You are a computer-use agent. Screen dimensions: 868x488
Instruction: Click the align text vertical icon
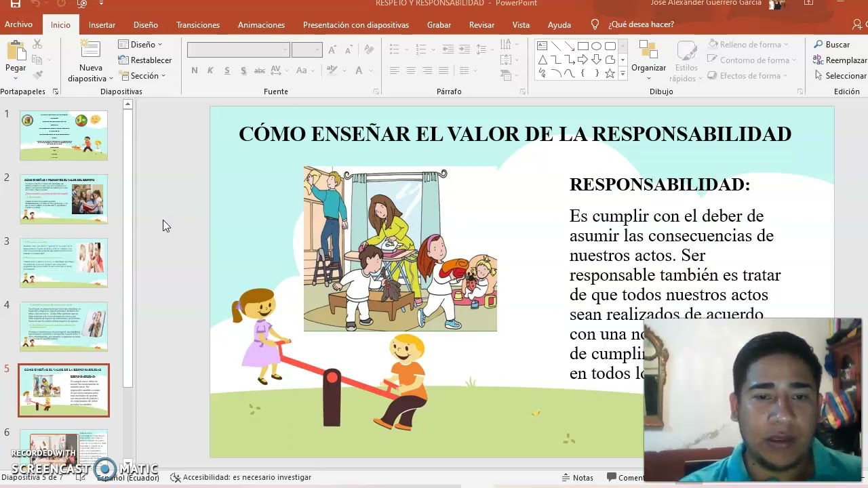tap(507, 60)
